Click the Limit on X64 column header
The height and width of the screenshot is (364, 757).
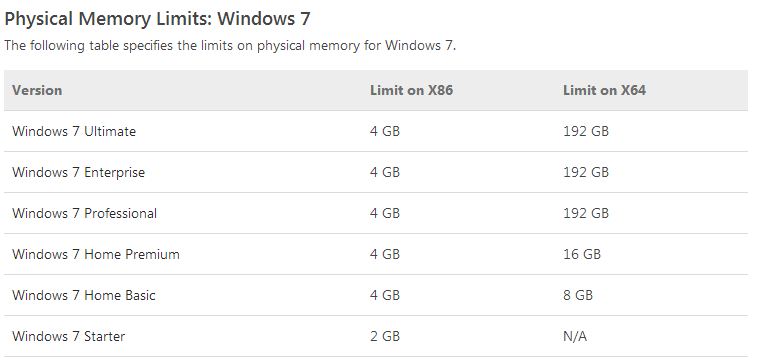click(x=604, y=90)
